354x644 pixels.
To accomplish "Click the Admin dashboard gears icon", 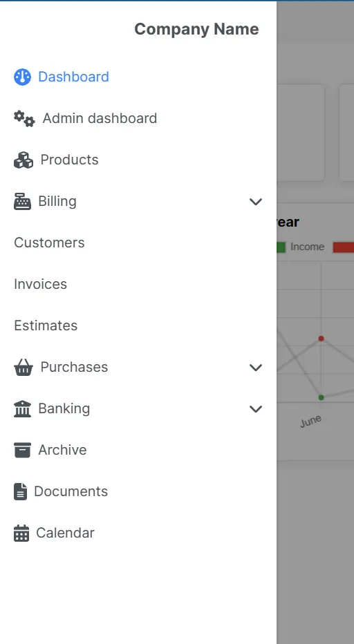I will coord(24,119).
